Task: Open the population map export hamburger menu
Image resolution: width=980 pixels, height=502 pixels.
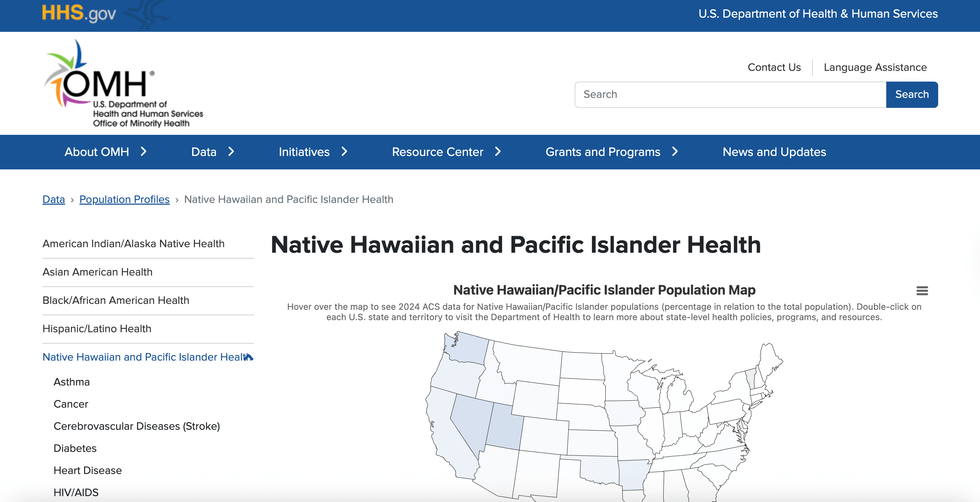Action: (922, 291)
